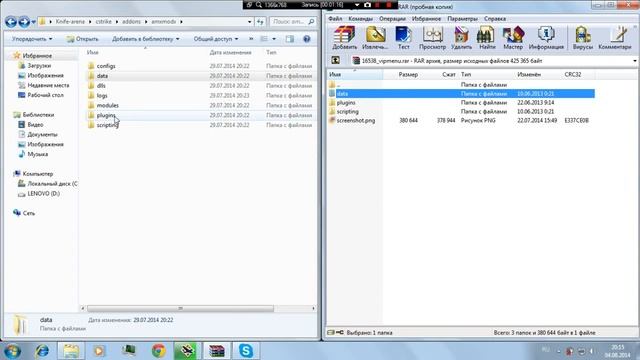Open LENOVO (D:) drive in sidebar
Screen dimensions: 640x360
pos(43,193)
